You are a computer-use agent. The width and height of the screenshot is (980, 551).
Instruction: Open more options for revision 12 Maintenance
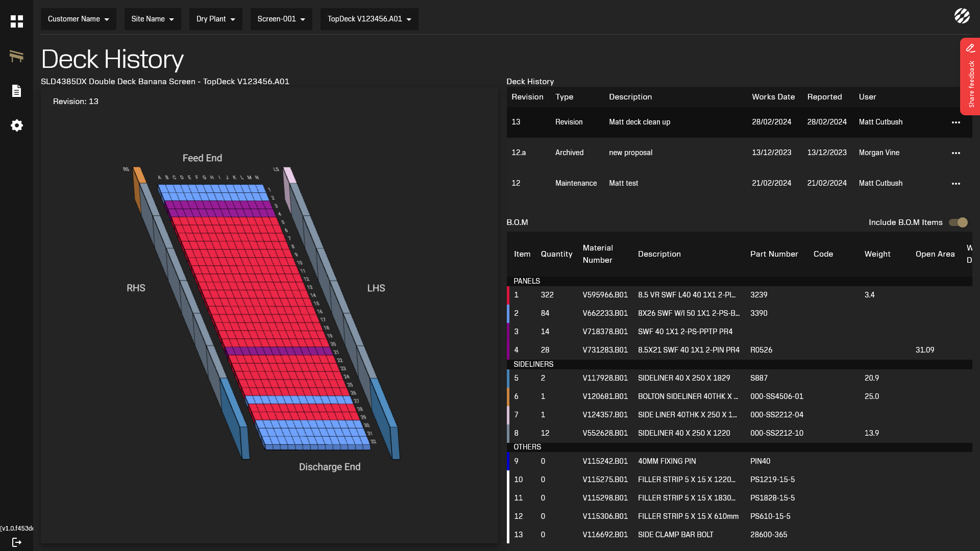[955, 184]
